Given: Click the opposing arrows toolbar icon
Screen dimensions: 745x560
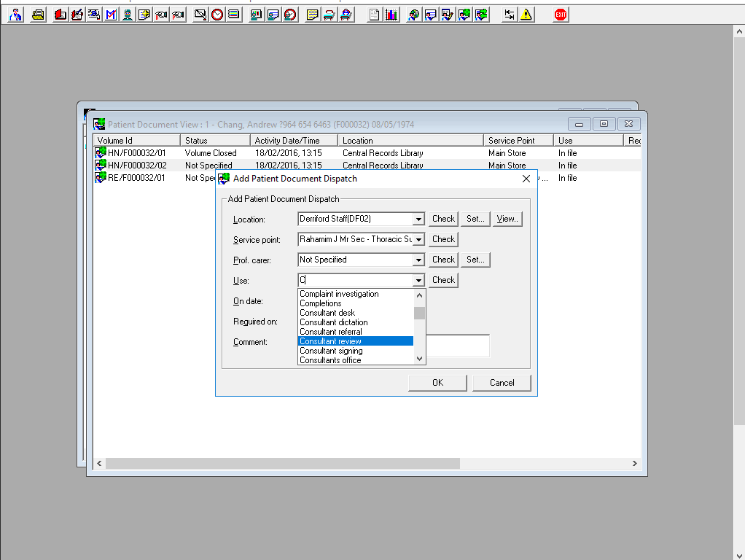Looking at the screenshot, I should click(x=510, y=15).
